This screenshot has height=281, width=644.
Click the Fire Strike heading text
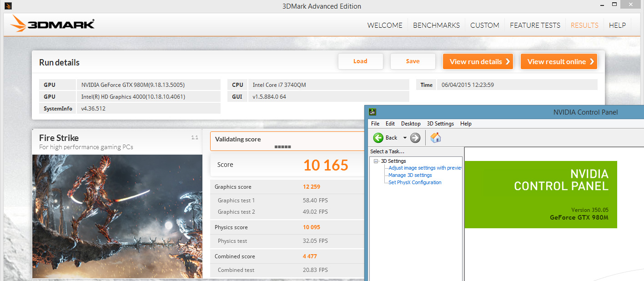pyautogui.click(x=59, y=138)
